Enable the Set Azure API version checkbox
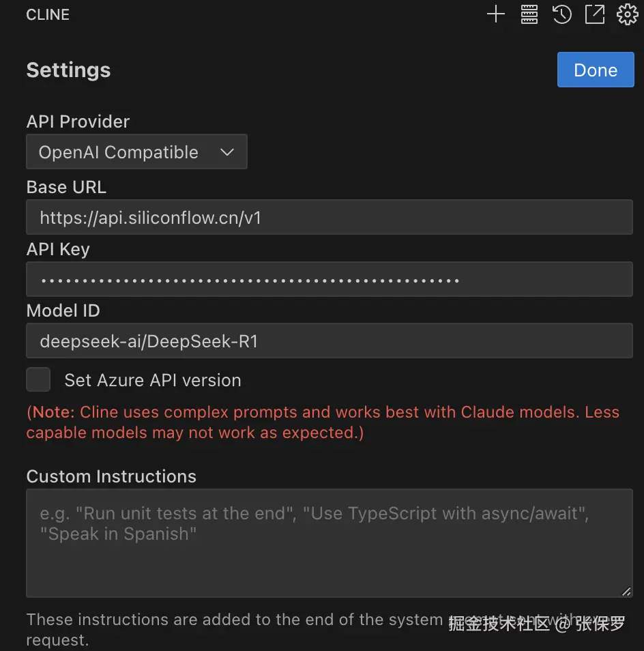 [38, 379]
